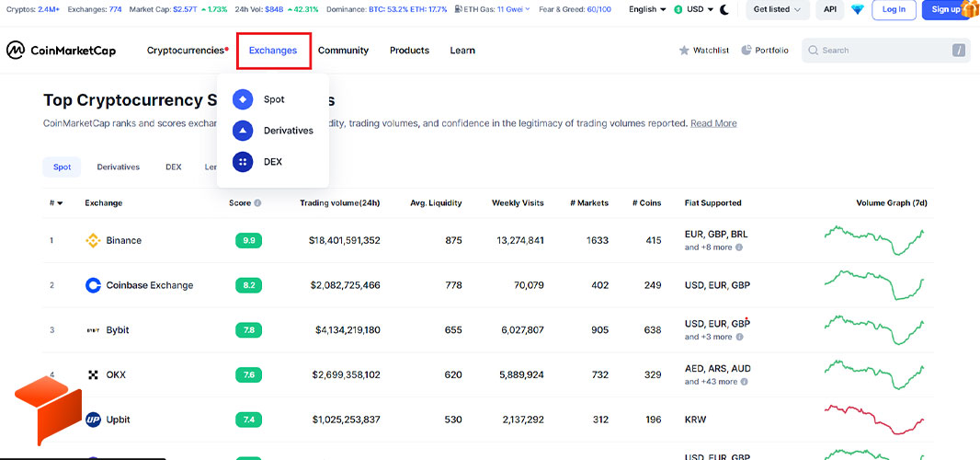980x460 pixels.
Task: Click info icon next to +43 more
Action: [x=744, y=382]
